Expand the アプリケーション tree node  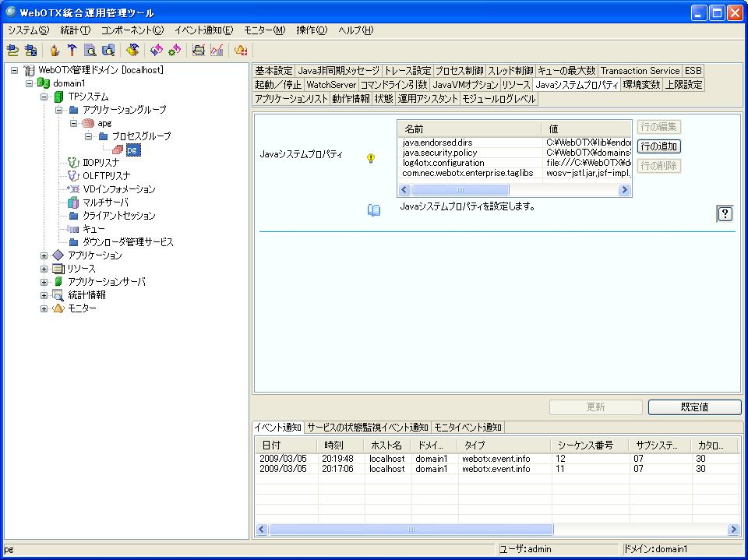44,255
